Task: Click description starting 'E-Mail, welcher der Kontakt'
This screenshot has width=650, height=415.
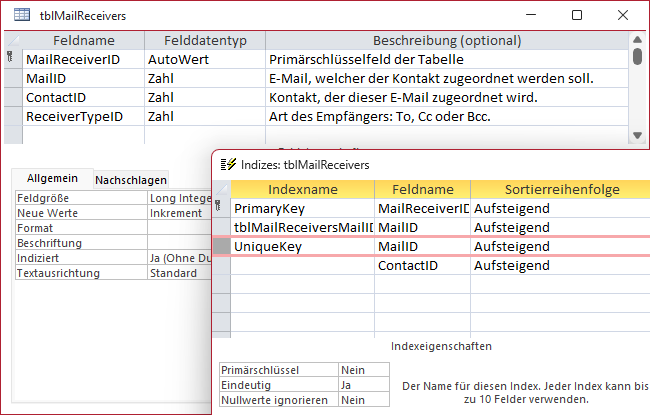Action: coord(447,79)
